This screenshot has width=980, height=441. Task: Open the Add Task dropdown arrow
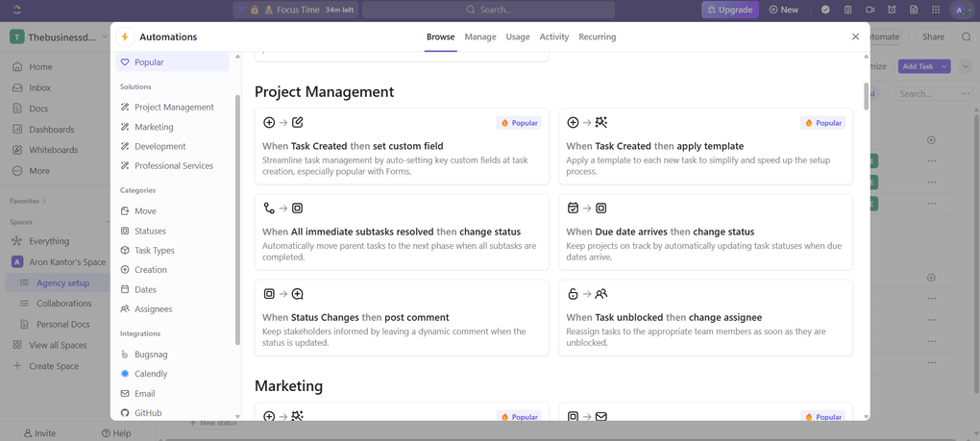[943, 66]
